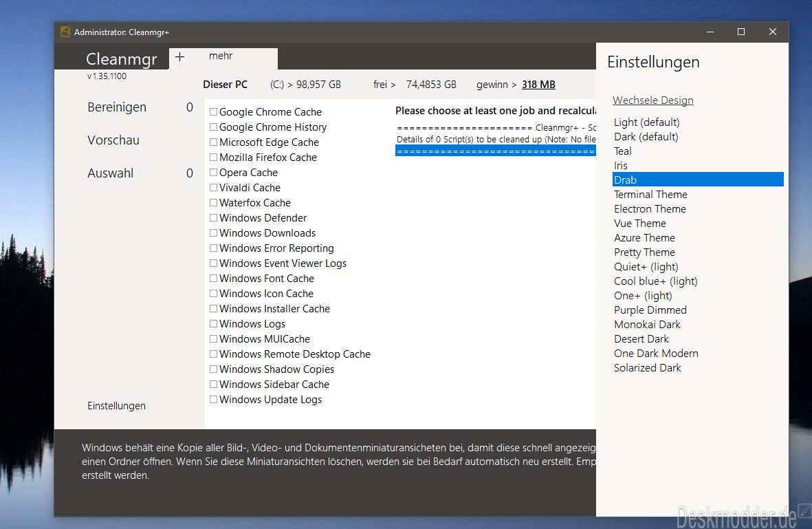Tick the Google Chrome History checkbox
Viewport: 812px width, 529px height.
coord(213,127)
